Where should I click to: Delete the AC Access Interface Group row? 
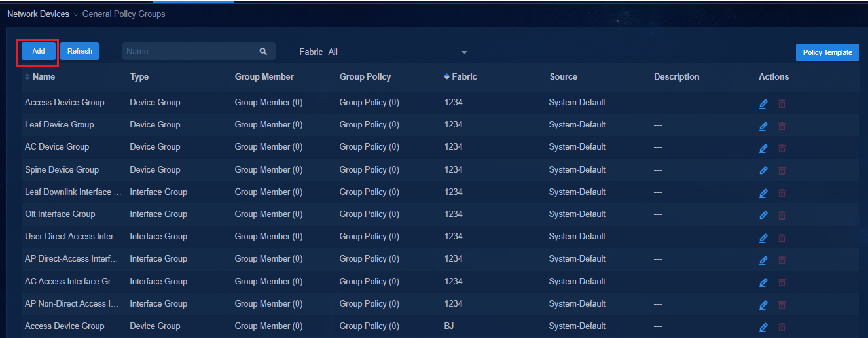click(782, 282)
